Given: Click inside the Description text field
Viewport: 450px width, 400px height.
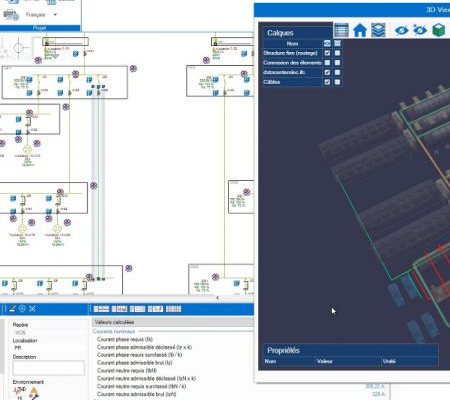Looking at the screenshot, I should click(x=48, y=368).
